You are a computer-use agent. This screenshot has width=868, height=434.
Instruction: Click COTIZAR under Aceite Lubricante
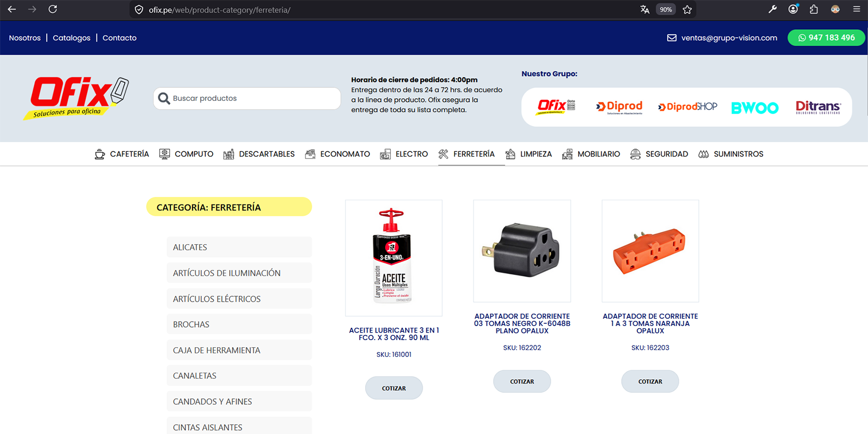pos(394,388)
